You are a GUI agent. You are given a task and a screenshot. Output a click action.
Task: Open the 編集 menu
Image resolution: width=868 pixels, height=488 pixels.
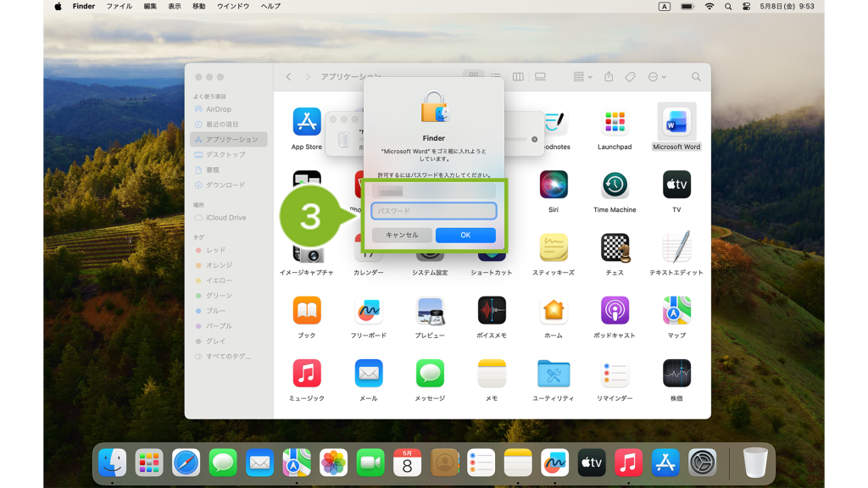pos(150,6)
